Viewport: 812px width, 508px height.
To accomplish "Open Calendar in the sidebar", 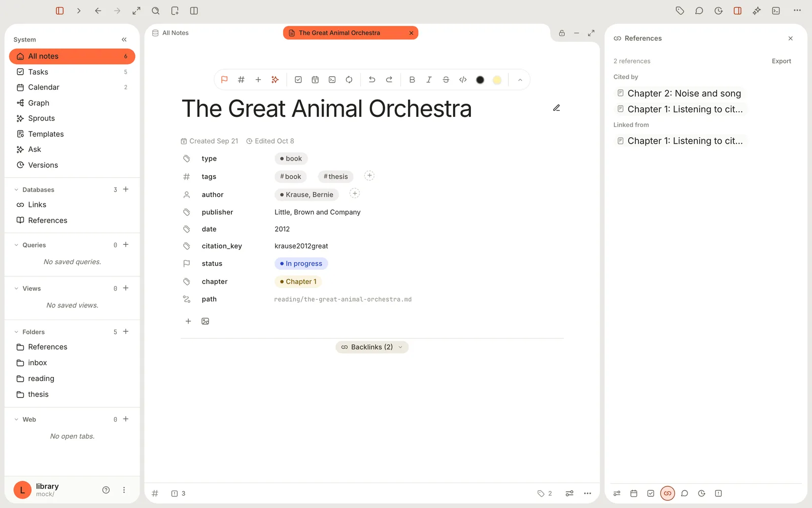I will (x=72, y=87).
